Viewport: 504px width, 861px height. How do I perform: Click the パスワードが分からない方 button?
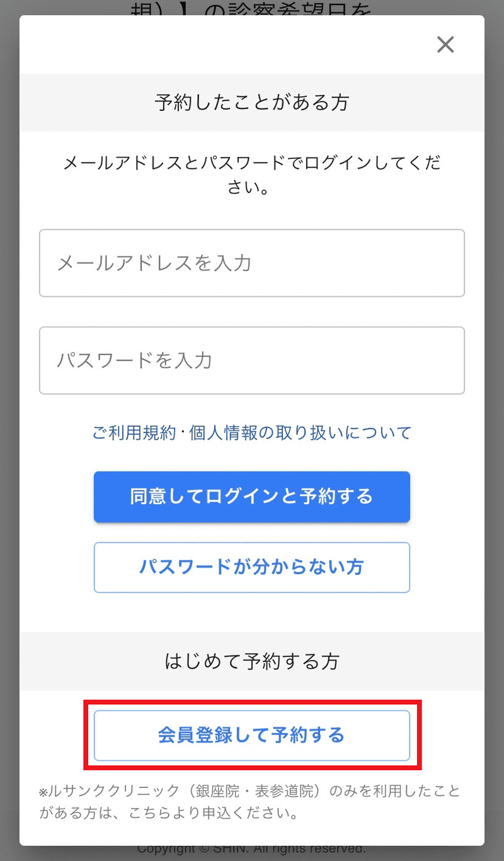click(x=252, y=567)
